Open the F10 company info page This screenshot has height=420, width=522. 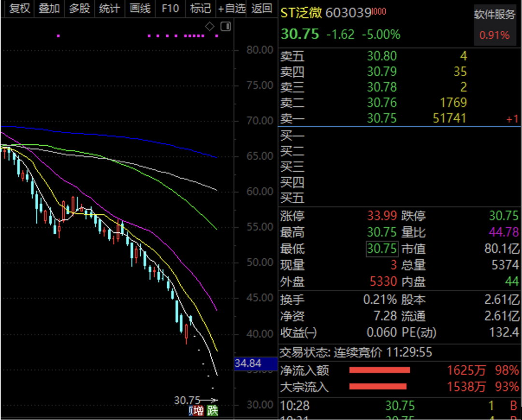170,9
